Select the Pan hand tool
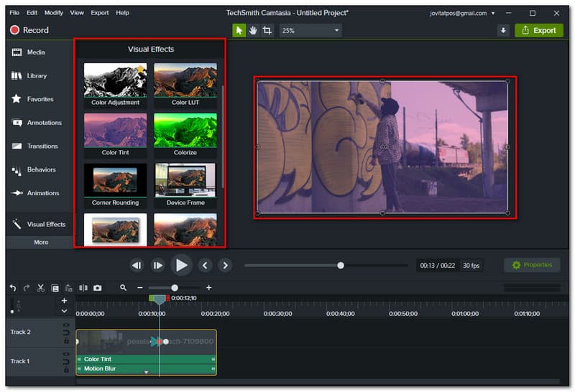 (x=253, y=30)
